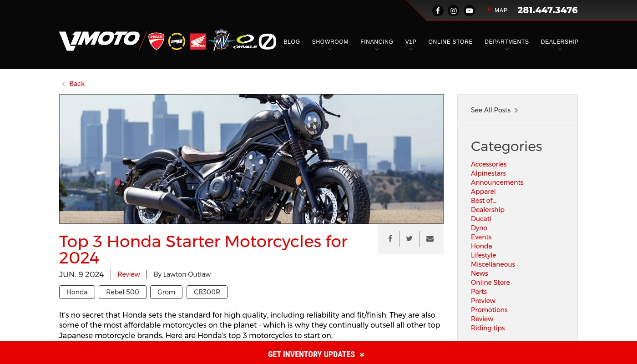
Task: Open the Financing menu
Action: click(x=377, y=42)
